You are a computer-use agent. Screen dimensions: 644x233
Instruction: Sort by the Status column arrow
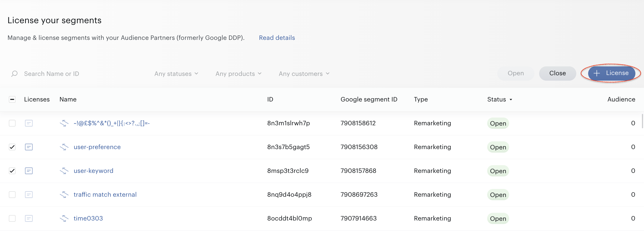(511, 100)
